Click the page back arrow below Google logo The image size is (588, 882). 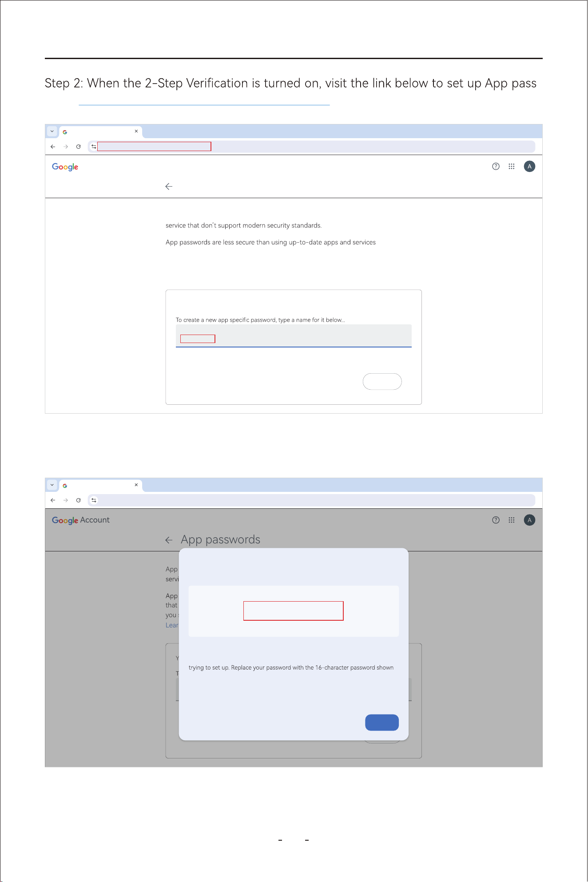(x=169, y=186)
